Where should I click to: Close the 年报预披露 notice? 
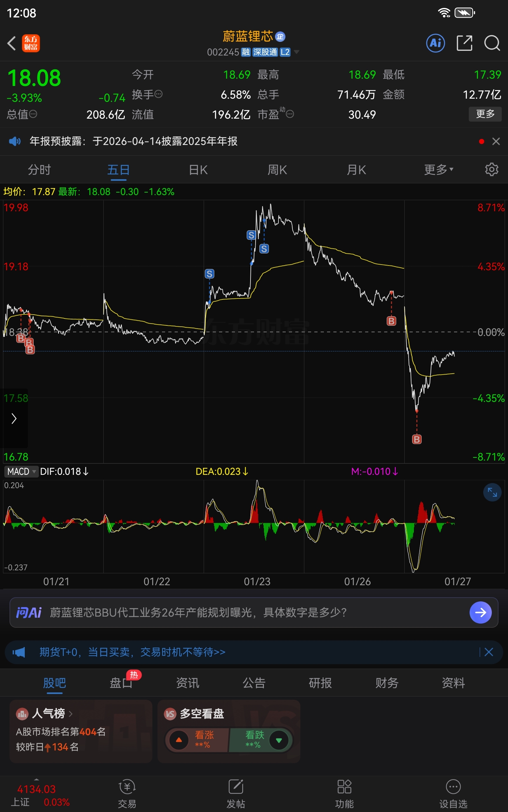coord(496,141)
